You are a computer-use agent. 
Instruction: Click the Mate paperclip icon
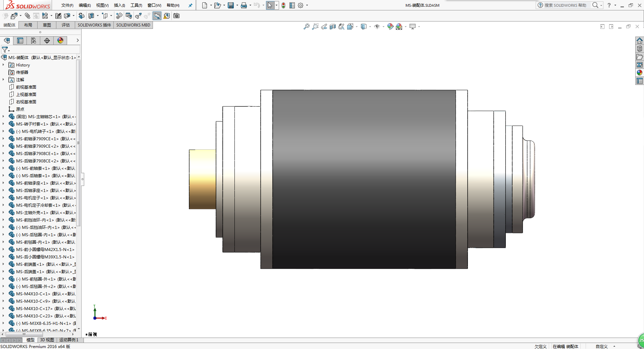(28, 16)
